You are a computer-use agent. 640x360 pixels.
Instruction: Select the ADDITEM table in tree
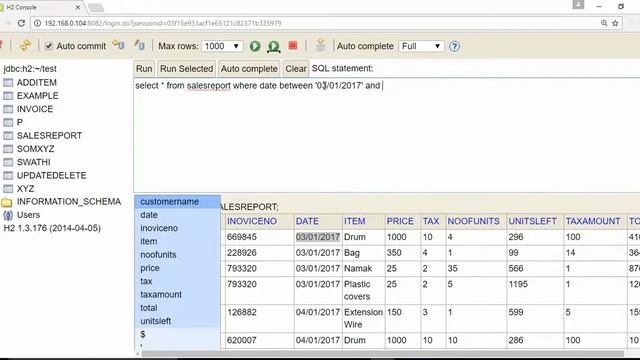(37, 82)
